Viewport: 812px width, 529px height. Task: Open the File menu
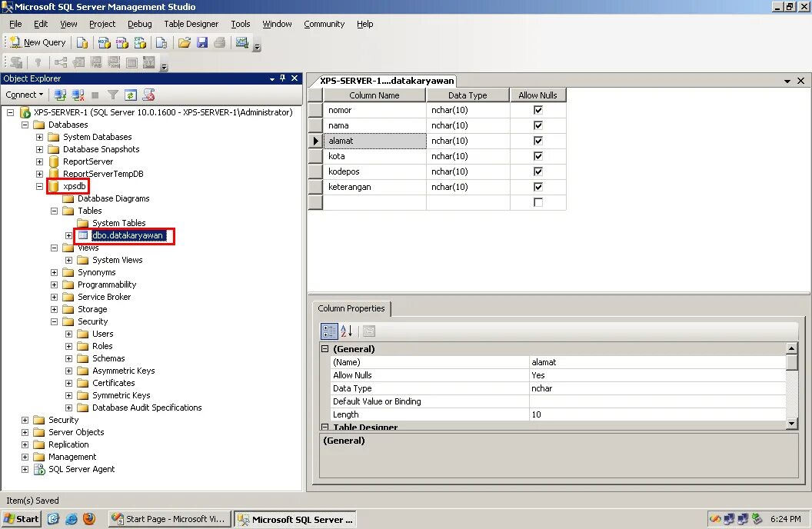pos(15,24)
